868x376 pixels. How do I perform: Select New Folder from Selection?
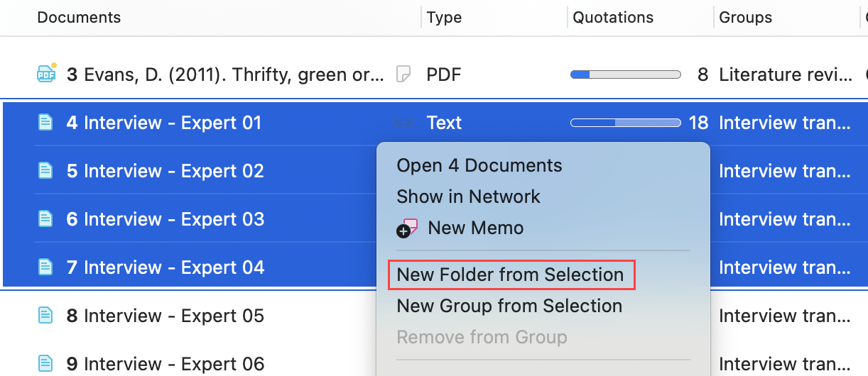(510, 275)
